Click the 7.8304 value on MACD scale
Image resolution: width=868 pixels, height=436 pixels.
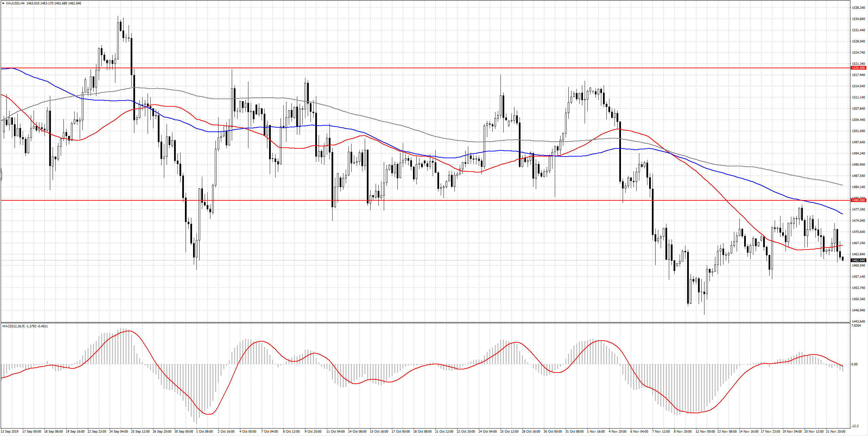click(856, 326)
